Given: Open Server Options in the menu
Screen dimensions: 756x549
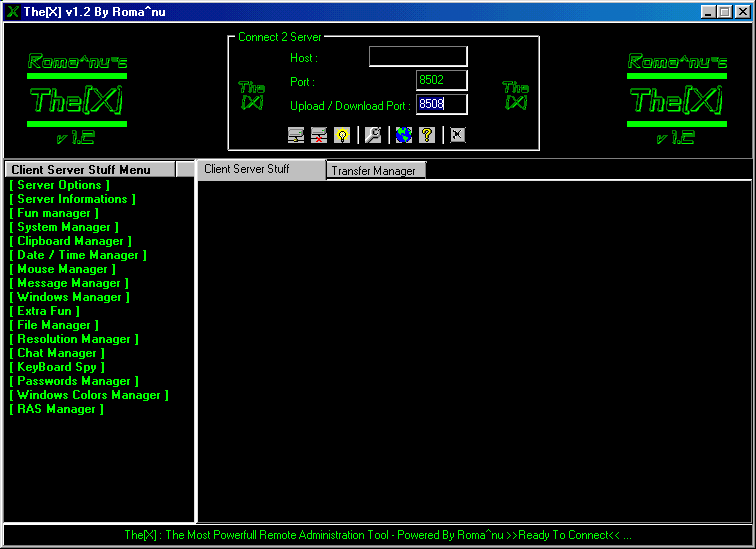Looking at the screenshot, I should pos(60,185).
